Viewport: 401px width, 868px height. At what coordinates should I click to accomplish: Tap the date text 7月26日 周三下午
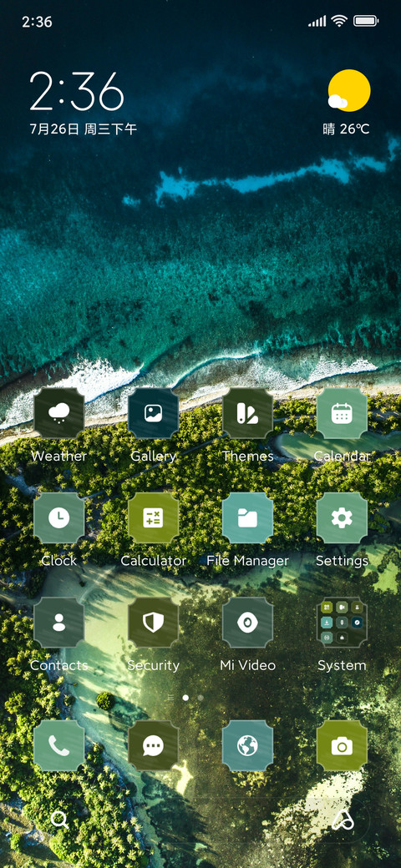tap(83, 129)
